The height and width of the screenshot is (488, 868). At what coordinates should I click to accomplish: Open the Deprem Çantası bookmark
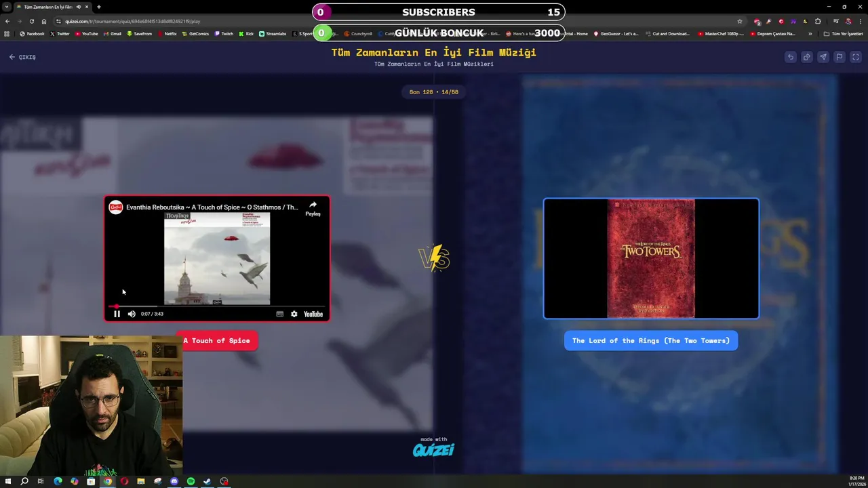(x=773, y=33)
